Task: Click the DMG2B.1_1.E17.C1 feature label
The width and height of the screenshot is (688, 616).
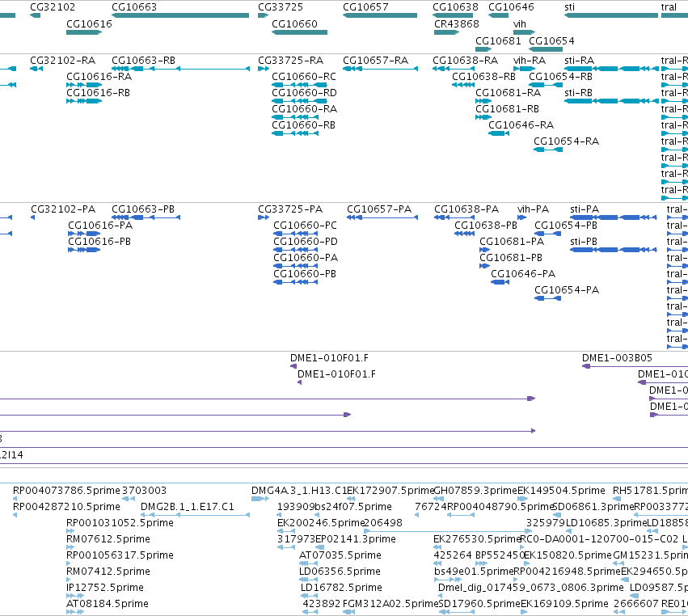Action: (x=188, y=506)
